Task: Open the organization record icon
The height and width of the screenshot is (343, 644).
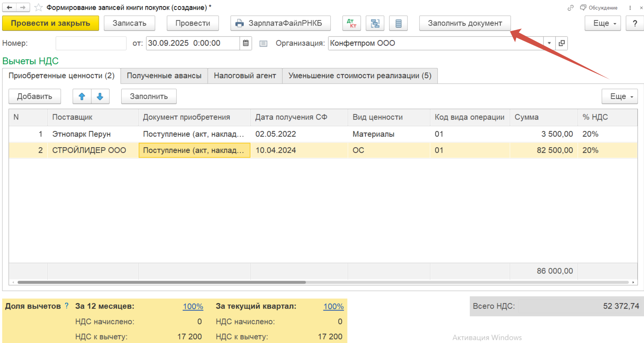Action: [561, 43]
